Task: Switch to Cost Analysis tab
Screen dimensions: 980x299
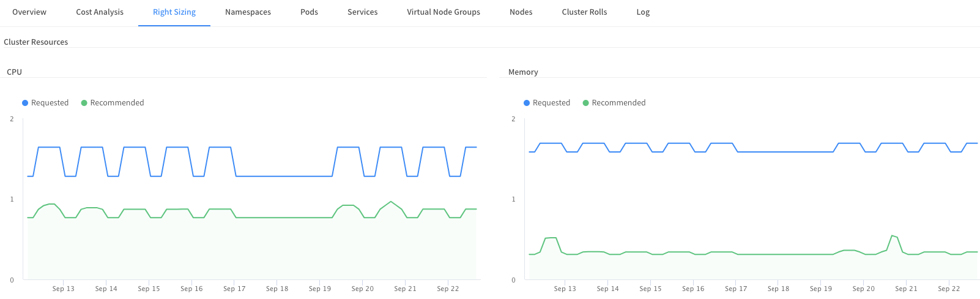Action: pyautogui.click(x=100, y=12)
